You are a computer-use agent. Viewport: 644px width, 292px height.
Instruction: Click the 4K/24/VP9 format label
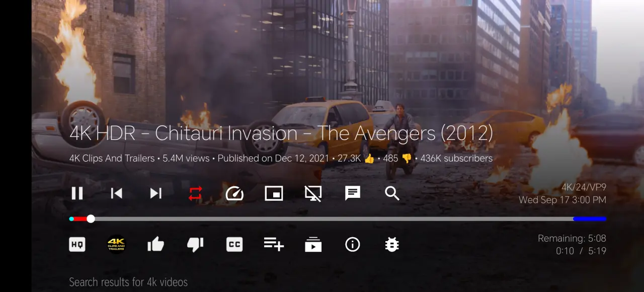pyautogui.click(x=584, y=187)
